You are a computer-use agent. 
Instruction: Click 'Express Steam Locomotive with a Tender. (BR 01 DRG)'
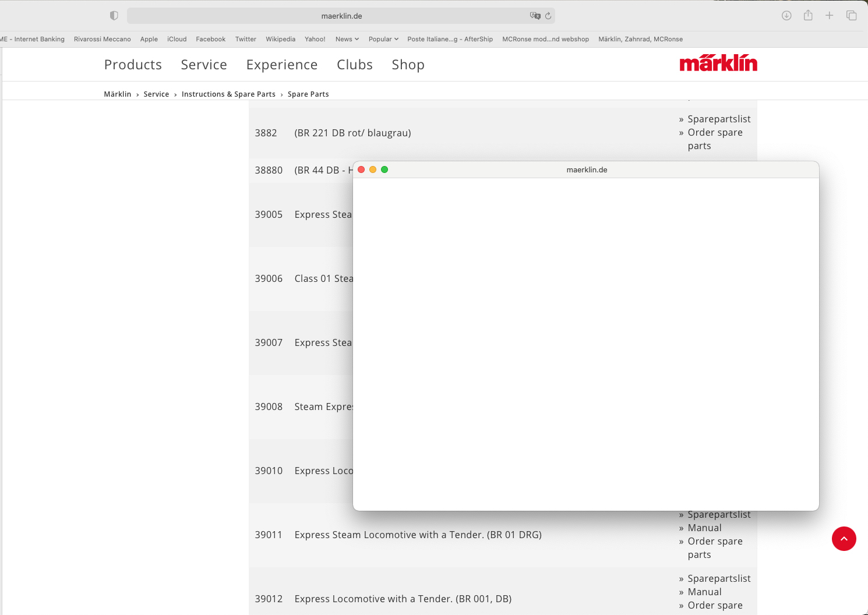(x=418, y=535)
